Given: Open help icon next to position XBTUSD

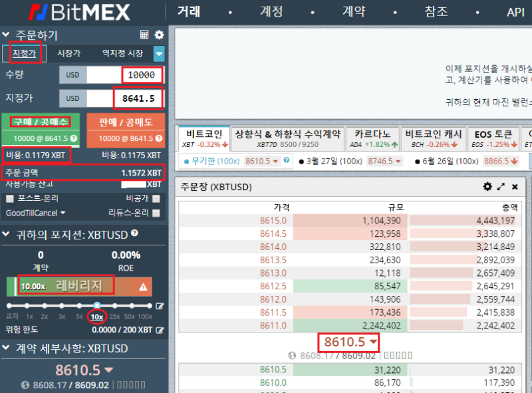Looking at the screenshot, I should (135, 233).
